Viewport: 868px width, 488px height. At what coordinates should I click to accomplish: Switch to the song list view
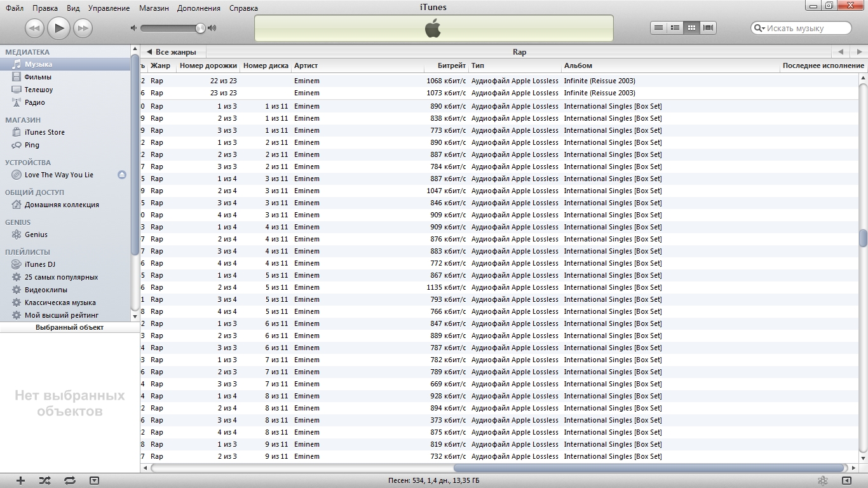659,28
